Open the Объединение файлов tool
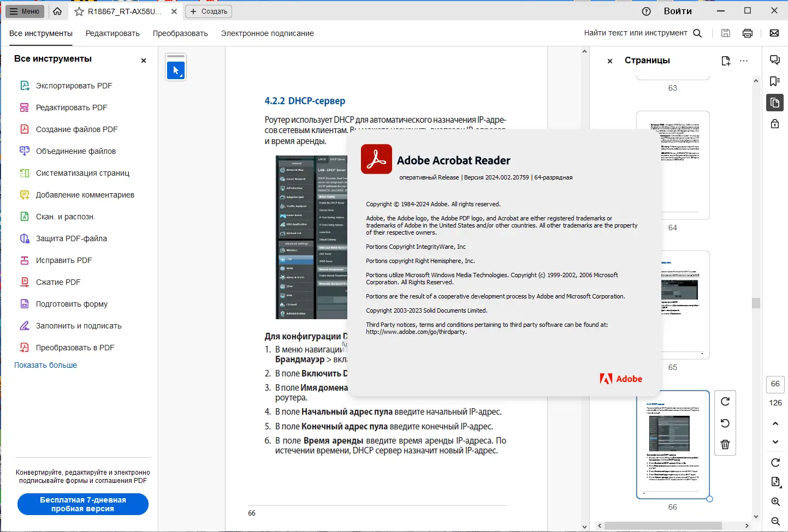This screenshot has width=788, height=532. (76, 151)
